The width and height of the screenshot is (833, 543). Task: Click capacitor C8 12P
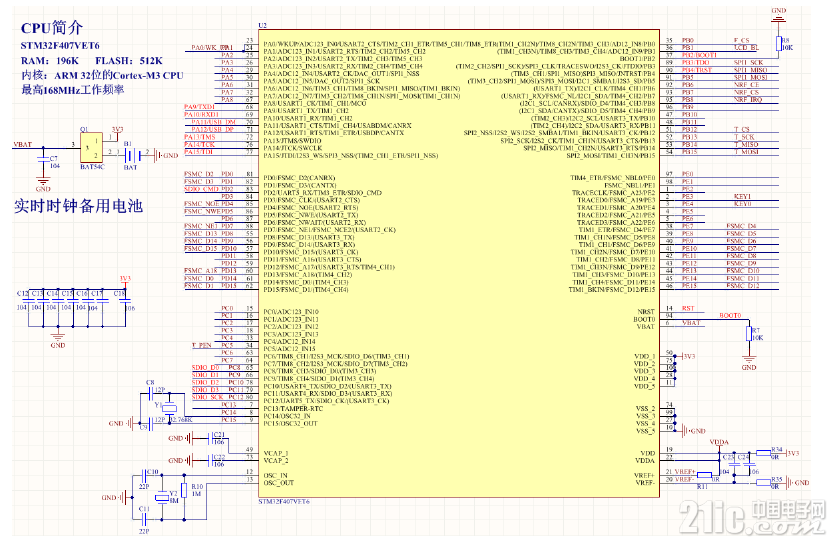tap(152, 394)
